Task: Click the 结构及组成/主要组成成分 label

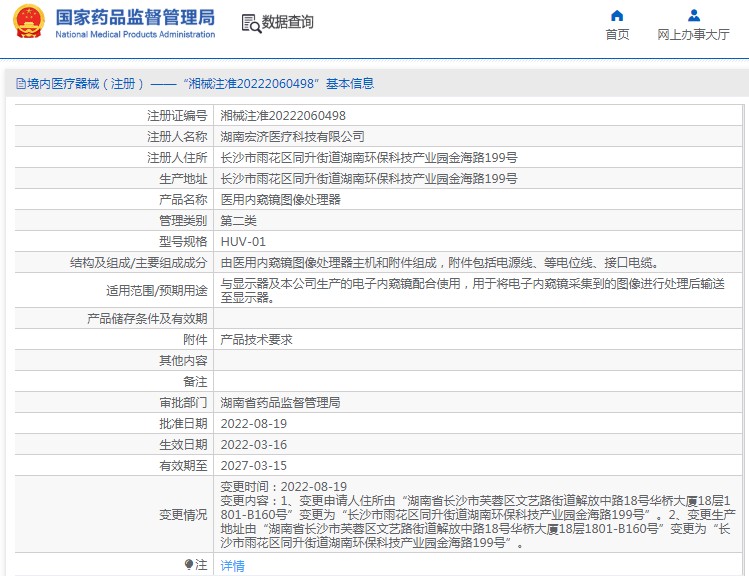Action: [x=139, y=263]
